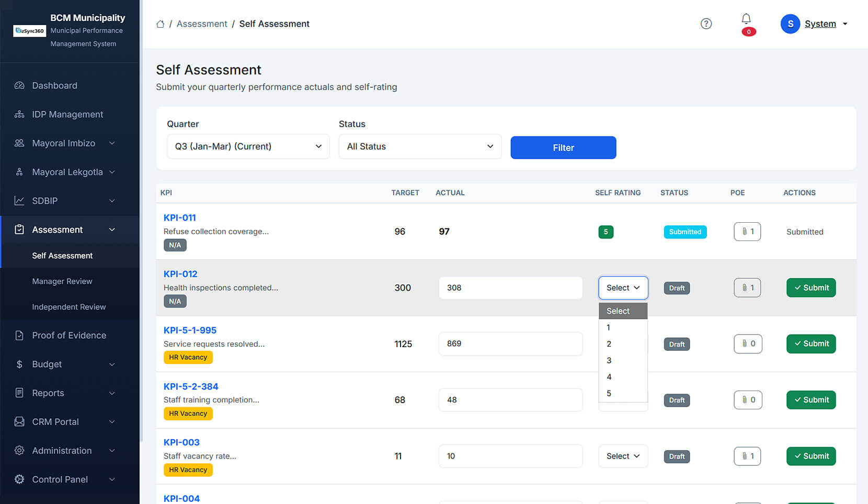Choose rating 4 from the dropdown list
The image size is (868, 504).
click(x=609, y=377)
